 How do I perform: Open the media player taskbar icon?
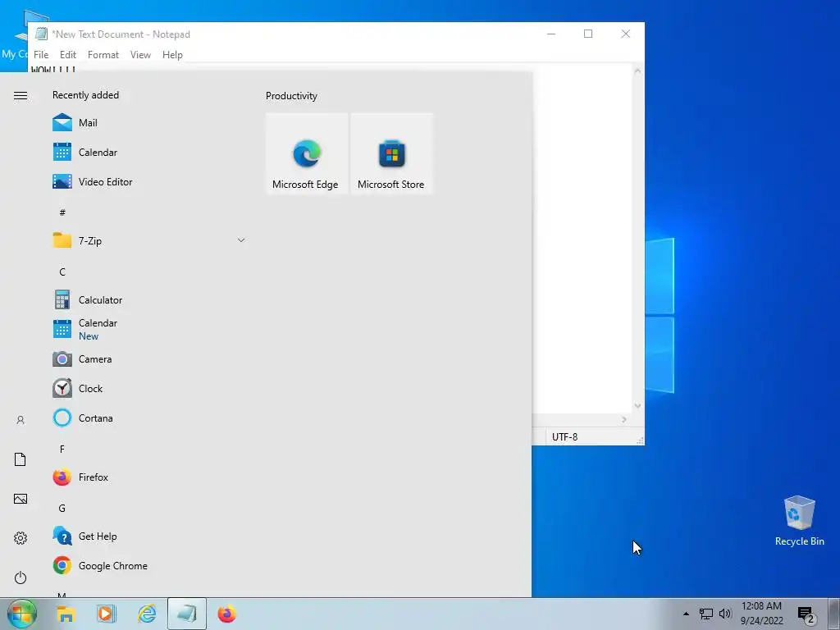pyautogui.click(x=106, y=614)
